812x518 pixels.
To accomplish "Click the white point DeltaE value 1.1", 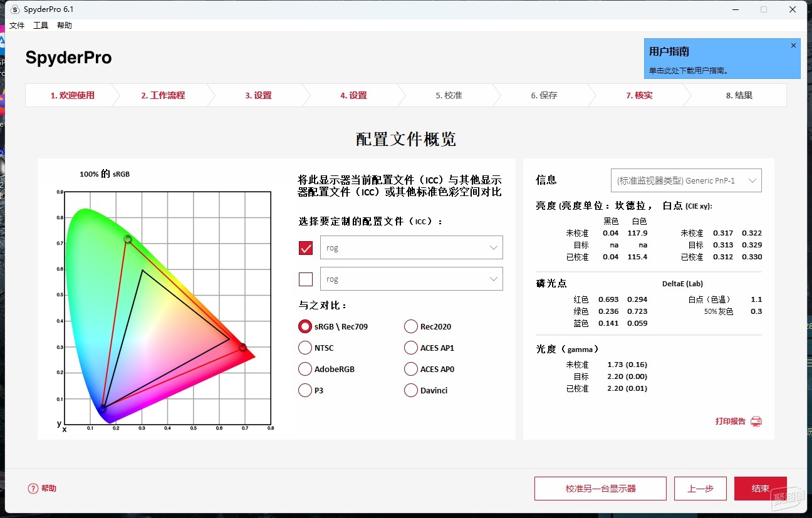I will (x=756, y=299).
